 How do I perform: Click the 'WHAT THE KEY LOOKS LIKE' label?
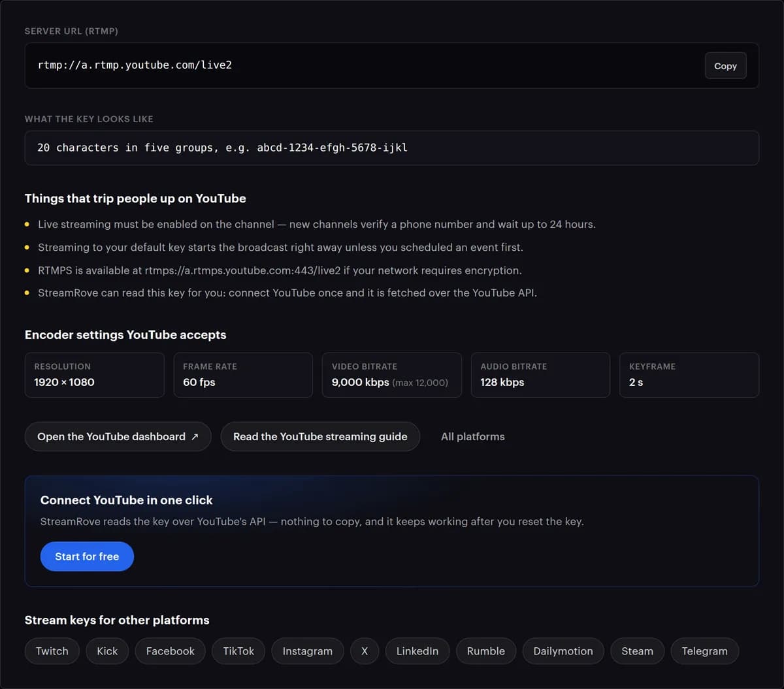click(89, 119)
